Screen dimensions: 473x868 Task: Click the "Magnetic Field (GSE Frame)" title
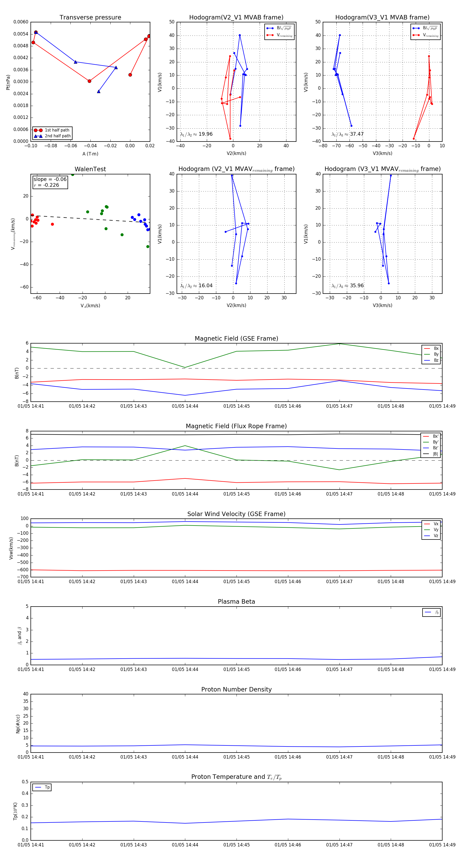click(x=236, y=338)
